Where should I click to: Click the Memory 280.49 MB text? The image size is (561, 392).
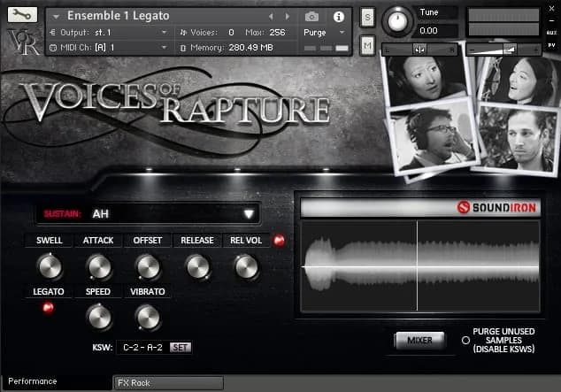(x=230, y=48)
